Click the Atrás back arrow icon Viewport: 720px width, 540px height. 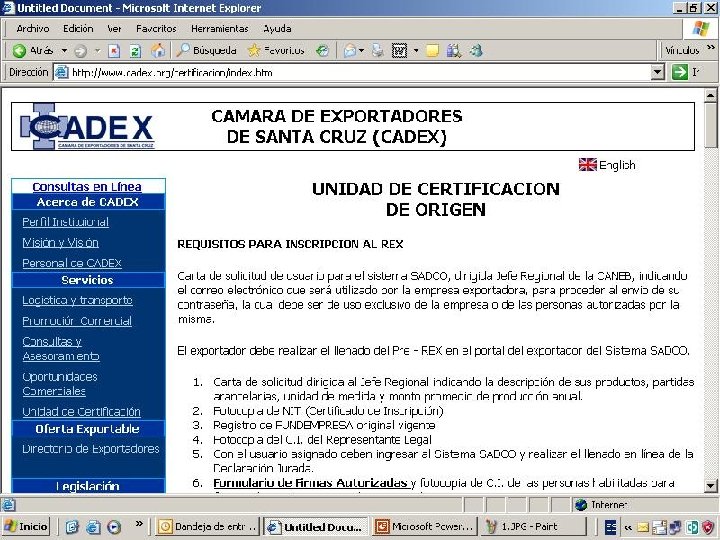click(19, 51)
